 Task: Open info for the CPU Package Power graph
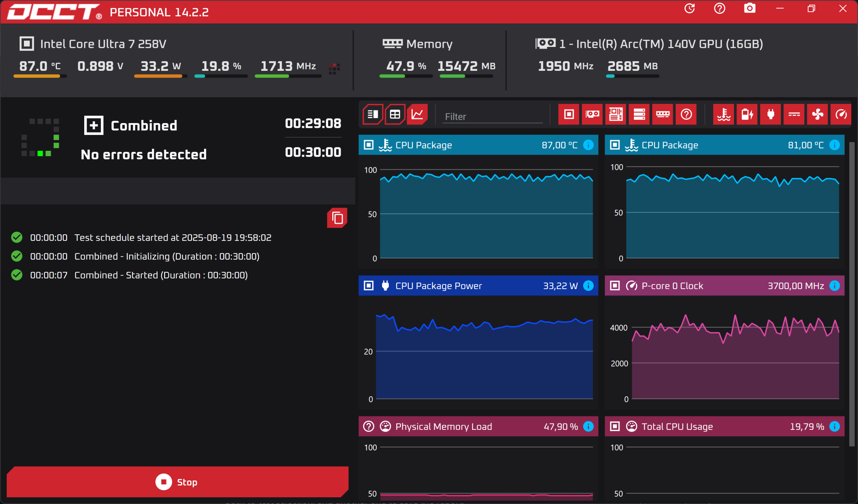[x=589, y=286]
